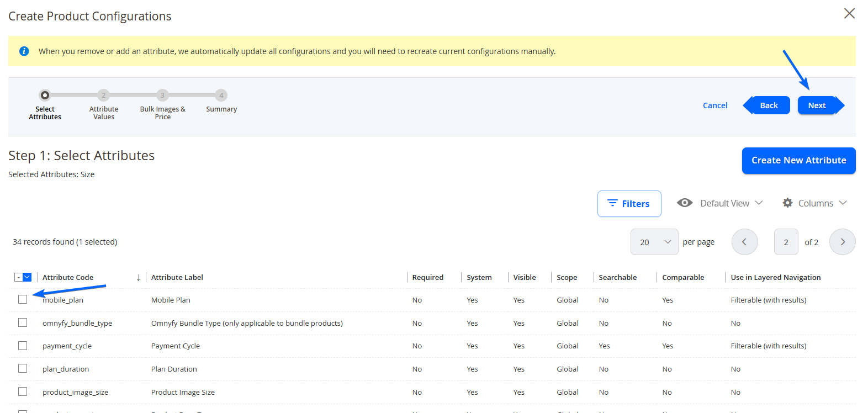
Task: Click Create New Attribute button
Action: (x=798, y=161)
